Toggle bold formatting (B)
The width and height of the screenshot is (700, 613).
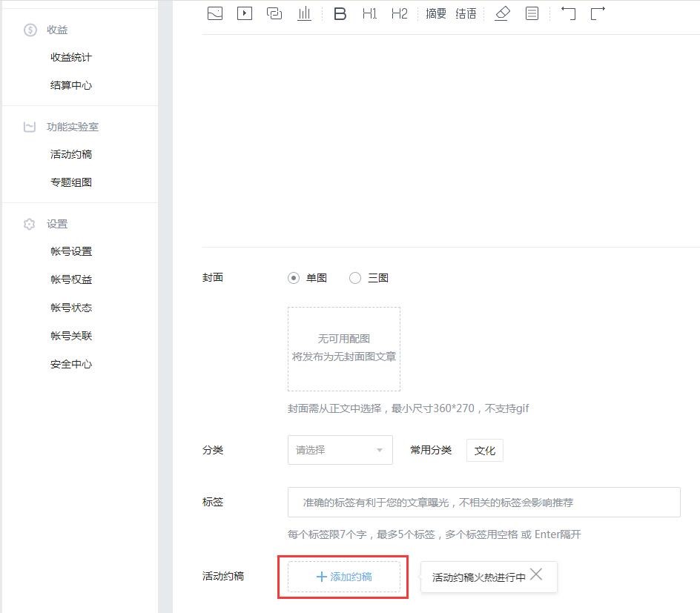point(340,13)
